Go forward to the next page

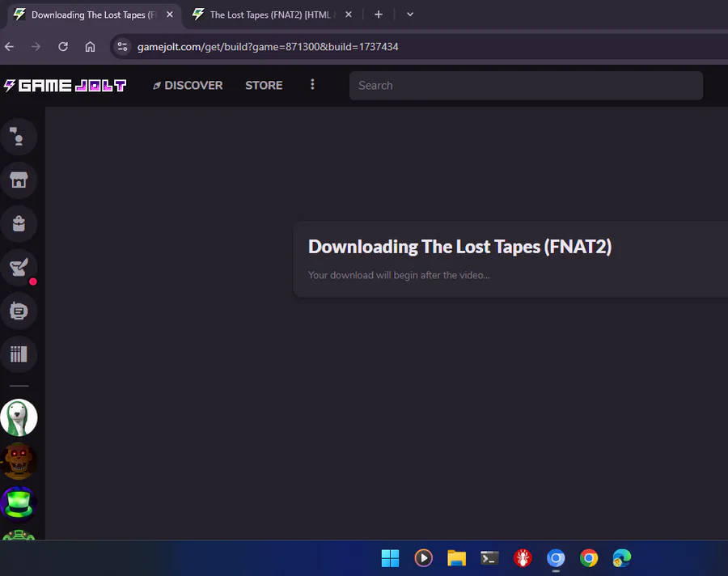36,47
